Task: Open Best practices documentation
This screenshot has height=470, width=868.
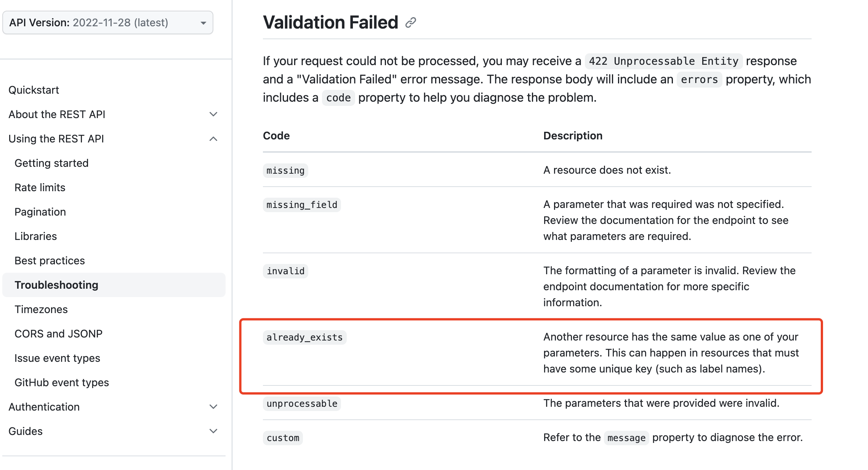Action: click(50, 260)
